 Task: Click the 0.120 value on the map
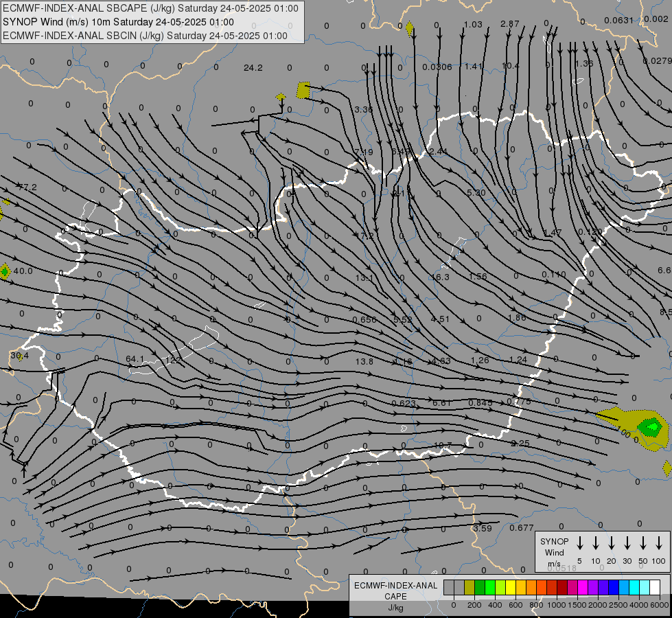(590, 232)
